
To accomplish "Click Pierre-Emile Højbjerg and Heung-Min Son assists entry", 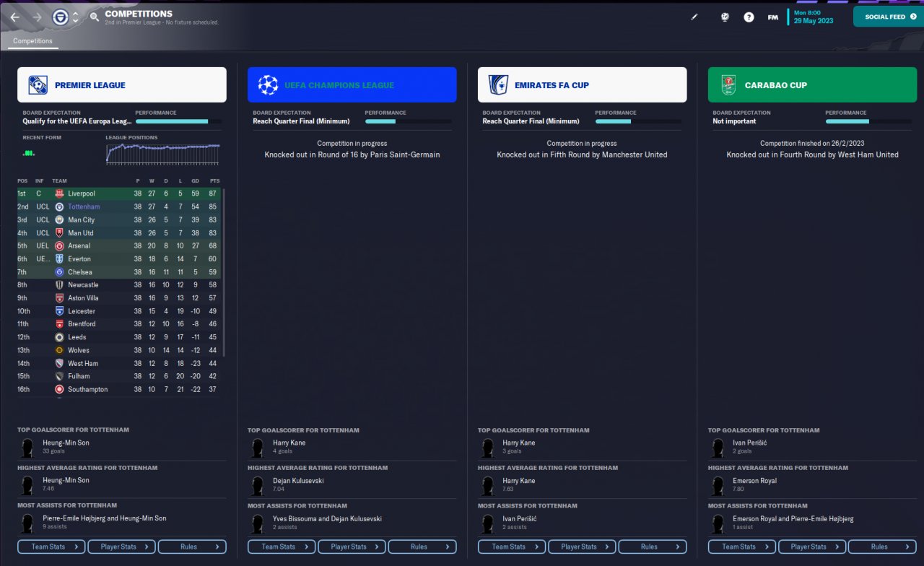I will click(105, 518).
